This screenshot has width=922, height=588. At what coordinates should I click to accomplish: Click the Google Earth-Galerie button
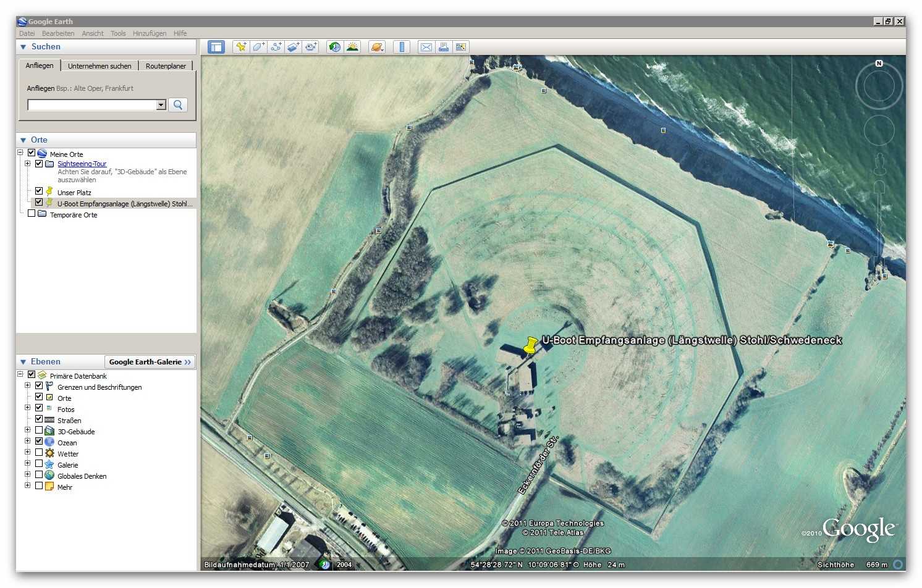150,362
